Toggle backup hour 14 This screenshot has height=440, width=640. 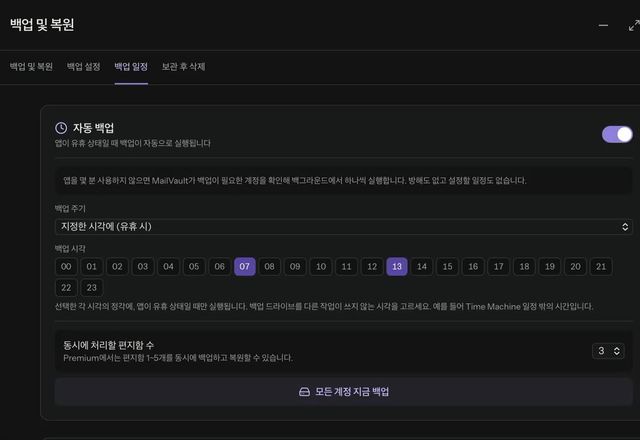point(422,267)
